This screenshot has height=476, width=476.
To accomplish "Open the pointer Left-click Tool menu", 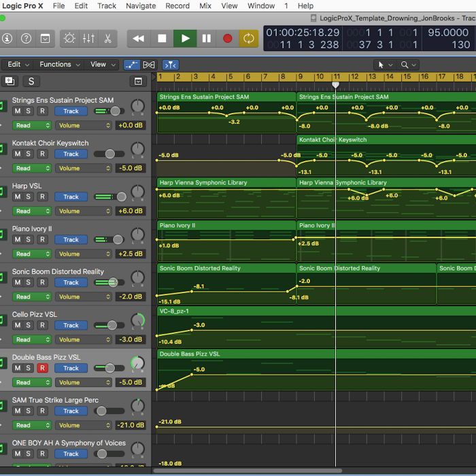I will pos(386,65).
